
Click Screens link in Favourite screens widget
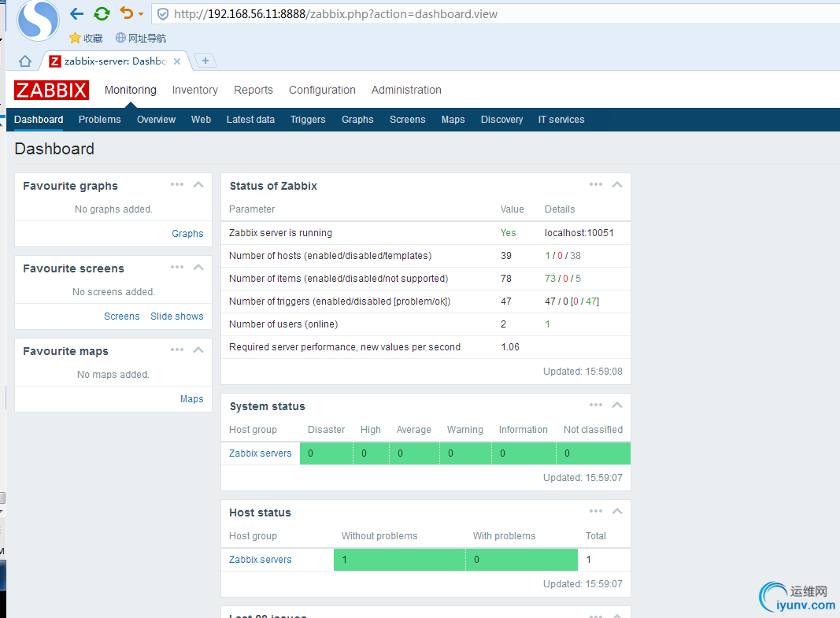click(121, 316)
